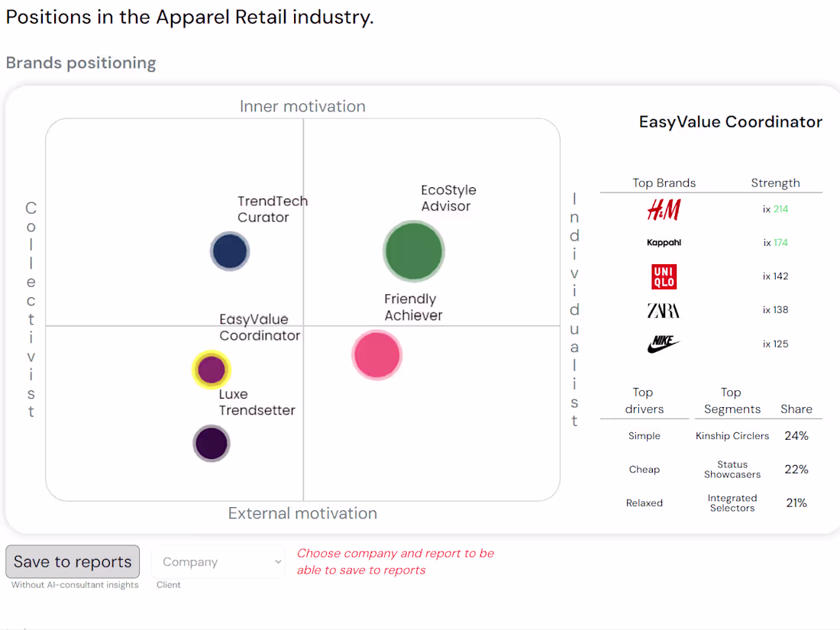
Task: Select the Strength column header
Action: coord(775,183)
